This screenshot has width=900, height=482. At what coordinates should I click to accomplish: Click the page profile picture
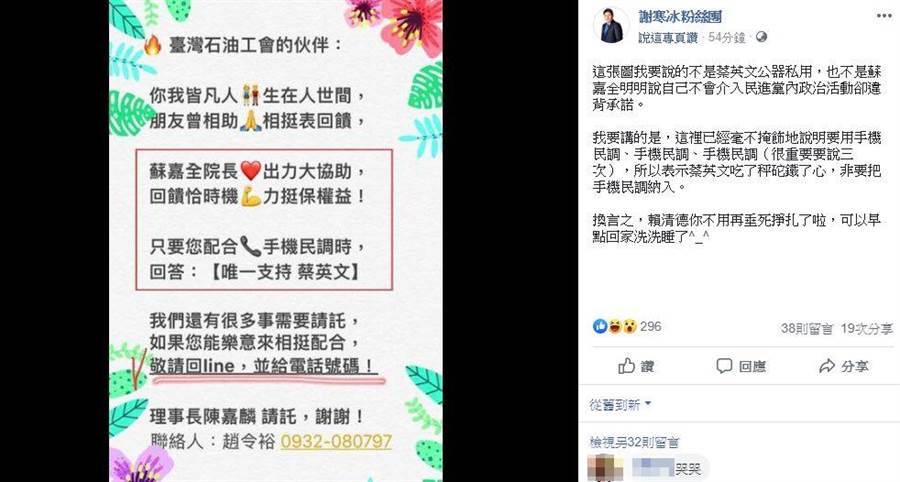pyautogui.click(x=611, y=26)
